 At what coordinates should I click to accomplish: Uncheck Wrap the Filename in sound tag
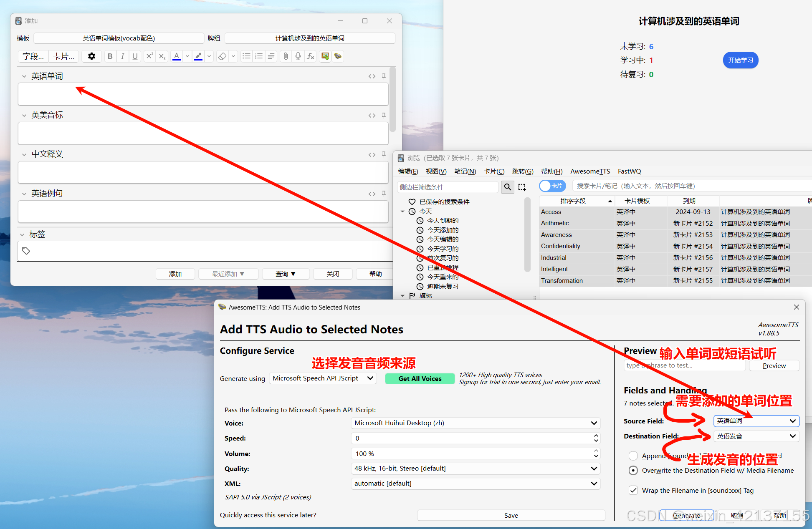633,491
